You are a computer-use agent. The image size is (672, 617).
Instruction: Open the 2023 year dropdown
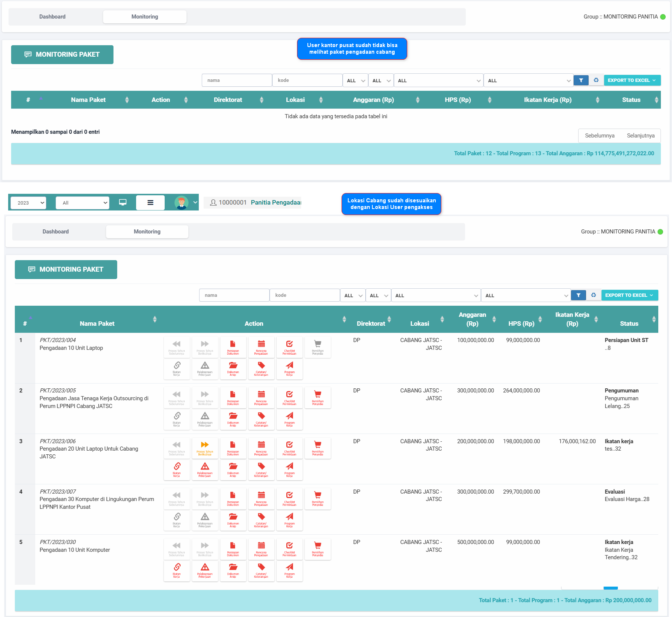28,203
